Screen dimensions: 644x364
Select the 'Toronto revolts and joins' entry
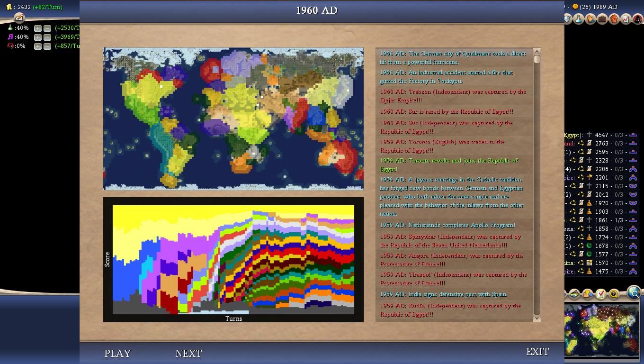pyautogui.click(x=454, y=165)
